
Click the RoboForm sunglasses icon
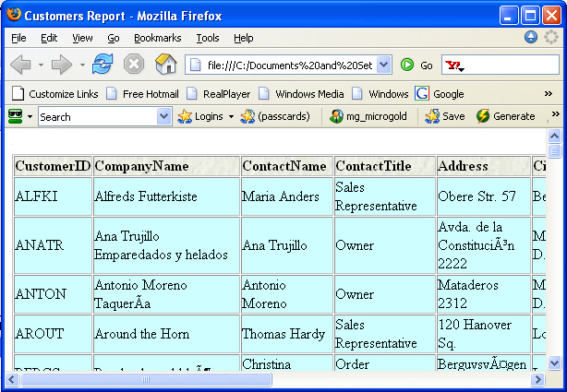[x=16, y=116]
